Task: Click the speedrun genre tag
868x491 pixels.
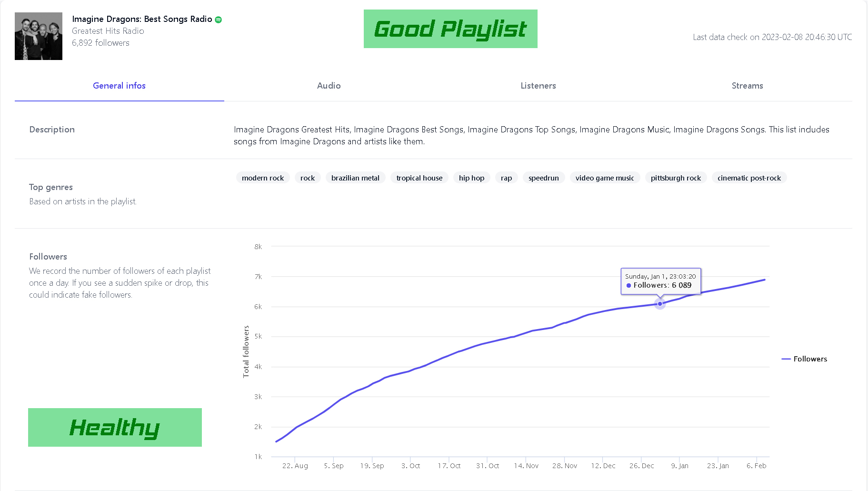Action: (x=543, y=178)
